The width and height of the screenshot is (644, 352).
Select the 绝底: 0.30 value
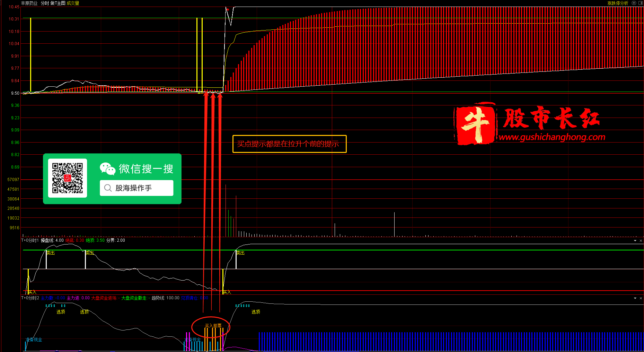coord(75,240)
